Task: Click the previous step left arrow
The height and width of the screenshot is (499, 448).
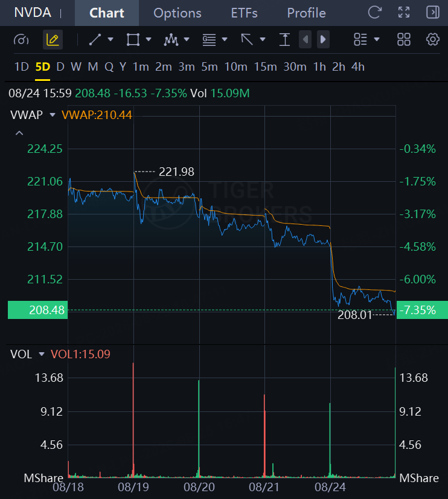Action: coord(306,39)
